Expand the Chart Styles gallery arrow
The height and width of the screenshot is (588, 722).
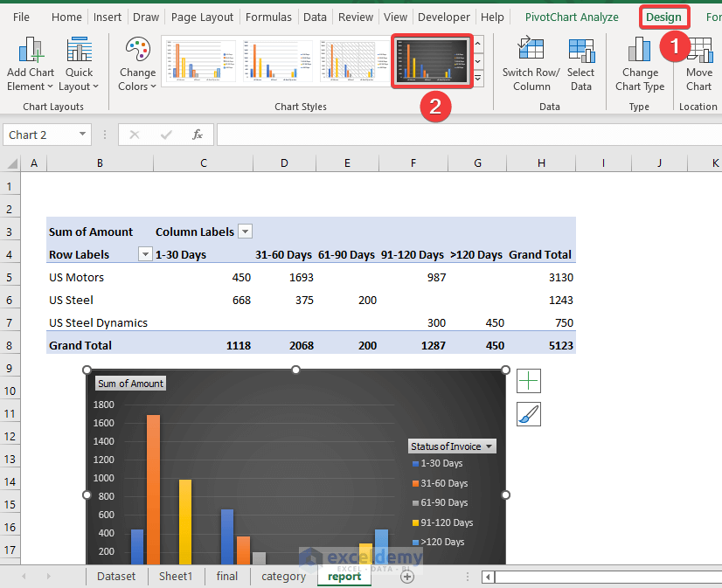[x=477, y=77]
